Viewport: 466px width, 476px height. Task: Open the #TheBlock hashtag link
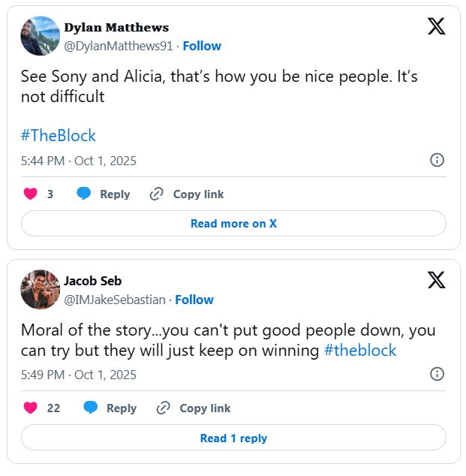pos(59,135)
